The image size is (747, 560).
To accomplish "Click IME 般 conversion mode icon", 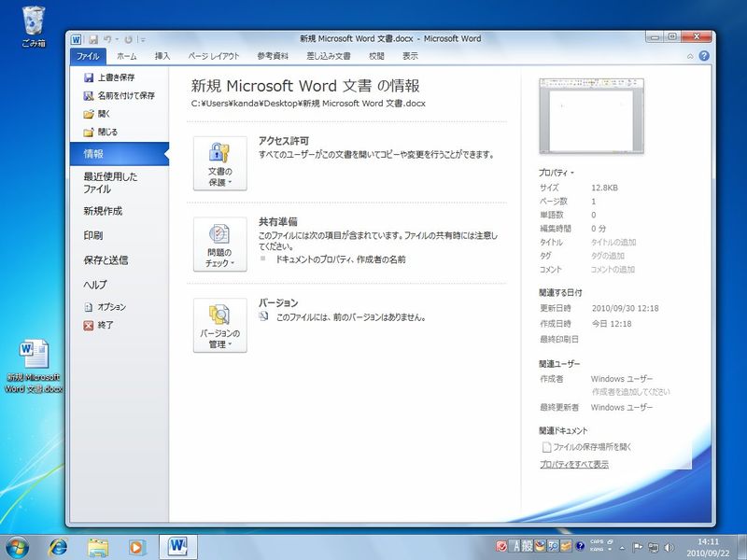I will pyautogui.click(x=527, y=546).
